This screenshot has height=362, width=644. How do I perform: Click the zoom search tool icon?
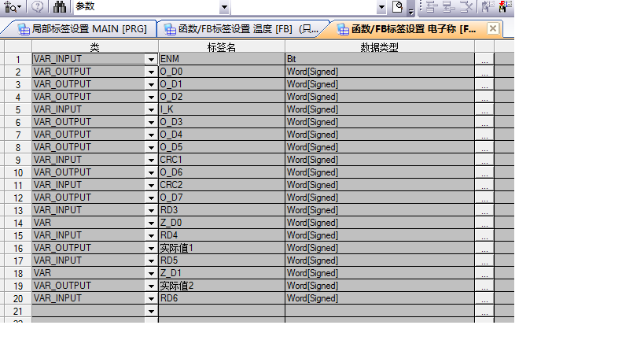(x=12, y=7)
